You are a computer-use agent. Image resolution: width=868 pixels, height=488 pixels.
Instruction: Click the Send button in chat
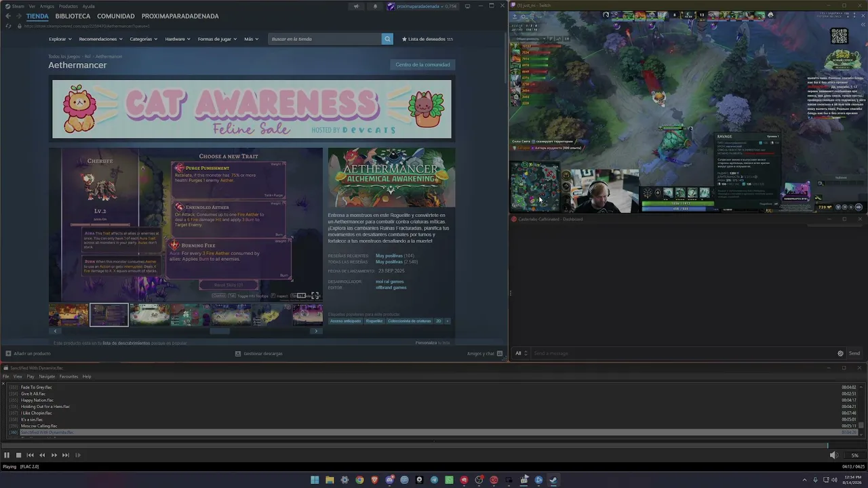[854, 353]
